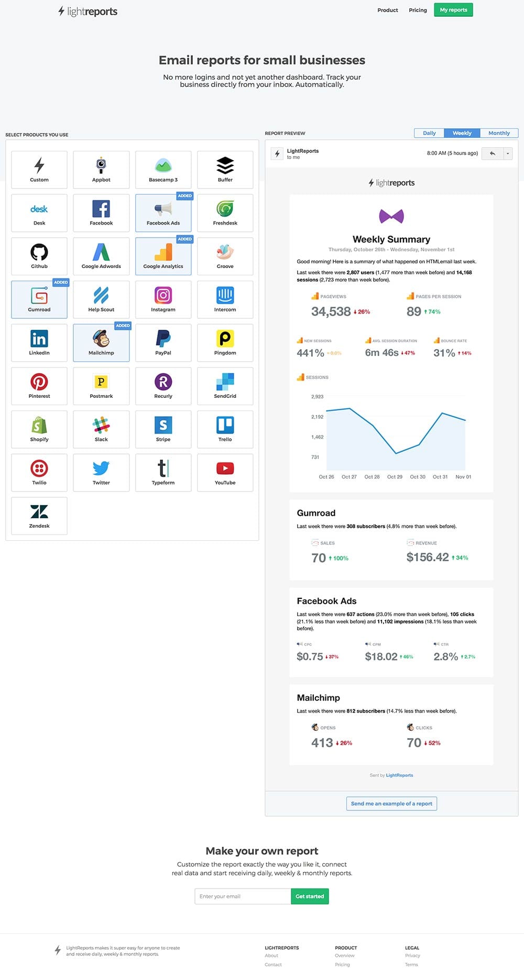Deselect the added Google Analytics tile
The height and width of the screenshot is (980, 524).
pyautogui.click(x=163, y=257)
